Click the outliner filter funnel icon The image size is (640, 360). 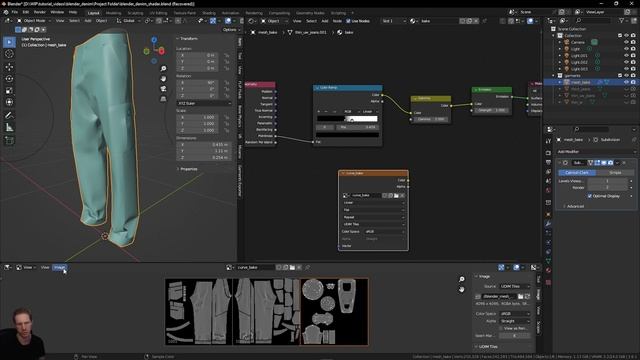click(x=622, y=20)
